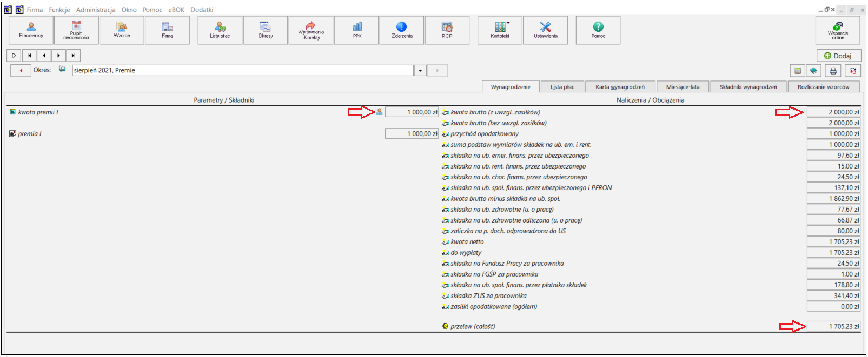The width and height of the screenshot is (868, 357).
Task: Open the eBOK menu
Action: pyautogui.click(x=176, y=10)
